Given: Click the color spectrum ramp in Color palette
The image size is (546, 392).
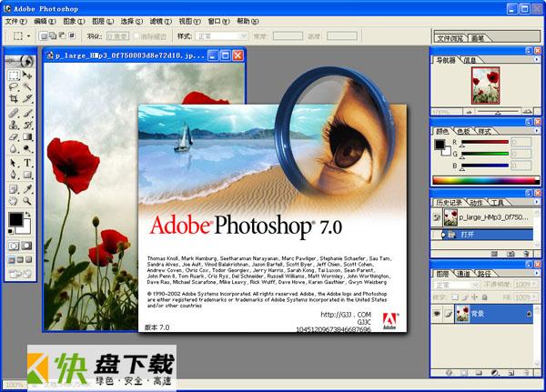Looking at the screenshot, I should [x=486, y=180].
